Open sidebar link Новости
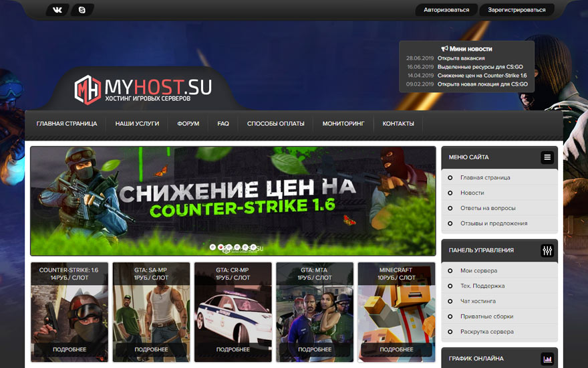This screenshot has height=368, width=588. pyautogui.click(x=472, y=193)
